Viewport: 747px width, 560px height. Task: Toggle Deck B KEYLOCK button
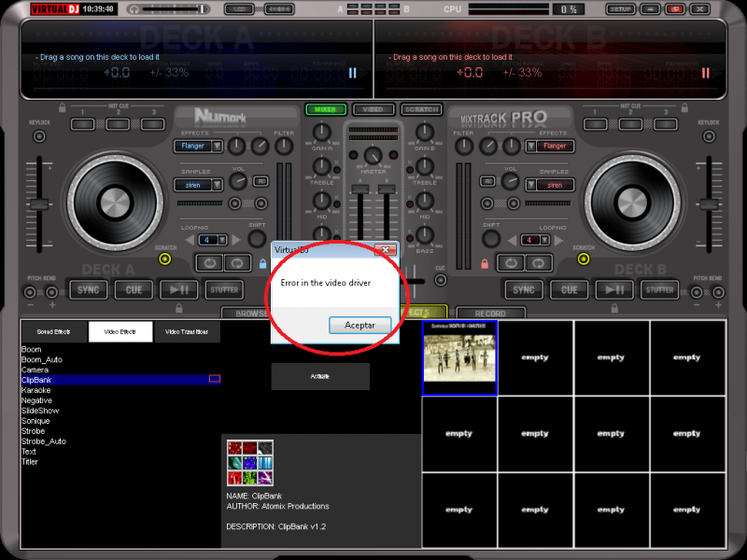(x=709, y=136)
